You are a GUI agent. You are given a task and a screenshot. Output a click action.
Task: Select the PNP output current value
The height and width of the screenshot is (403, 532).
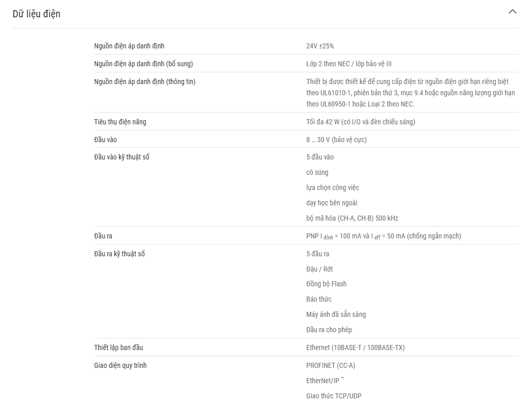pyautogui.click(x=384, y=236)
